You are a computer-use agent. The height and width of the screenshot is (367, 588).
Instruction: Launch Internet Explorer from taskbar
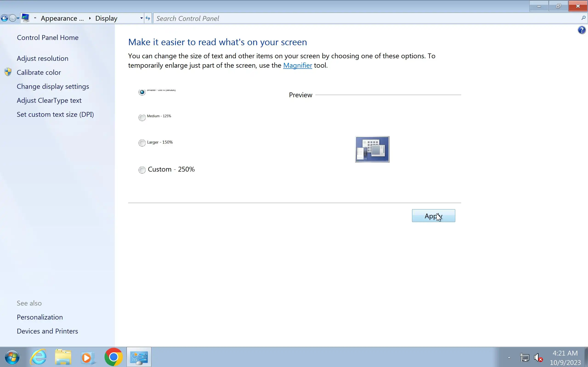click(x=38, y=357)
